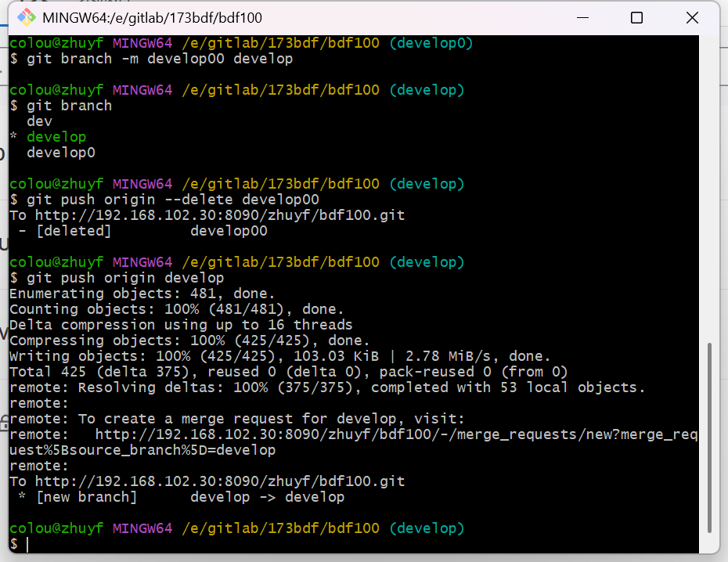Click the Git Bash icon in the title bar
728x562 pixels.
(24, 17)
